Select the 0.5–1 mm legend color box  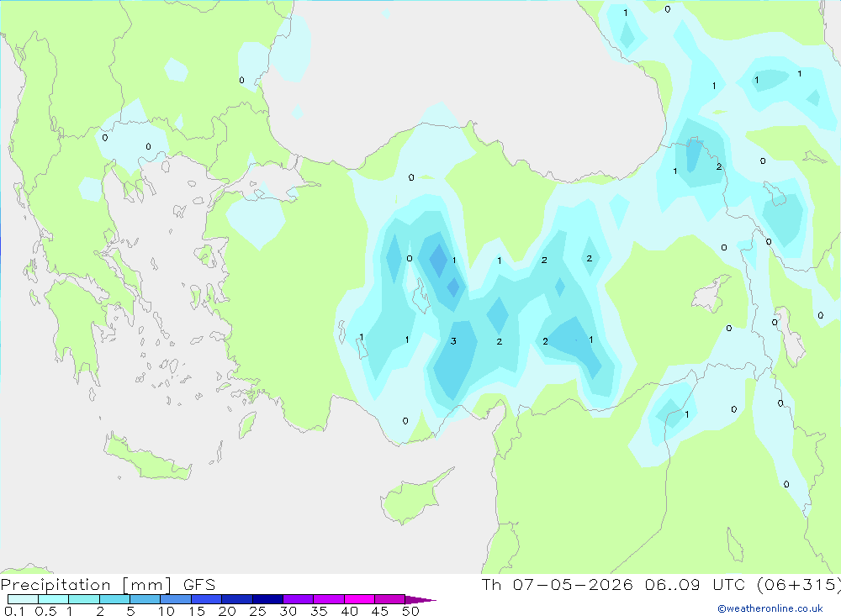tap(54, 599)
